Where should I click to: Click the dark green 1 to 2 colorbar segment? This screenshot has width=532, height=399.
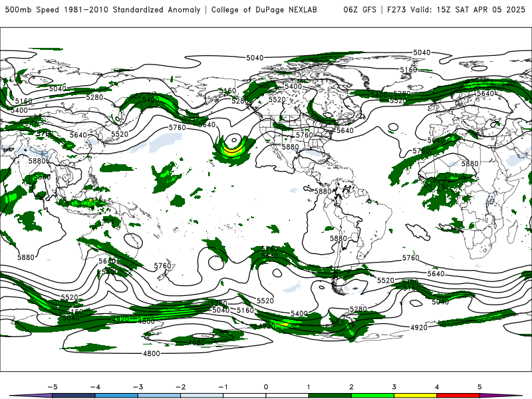point(330,396)
